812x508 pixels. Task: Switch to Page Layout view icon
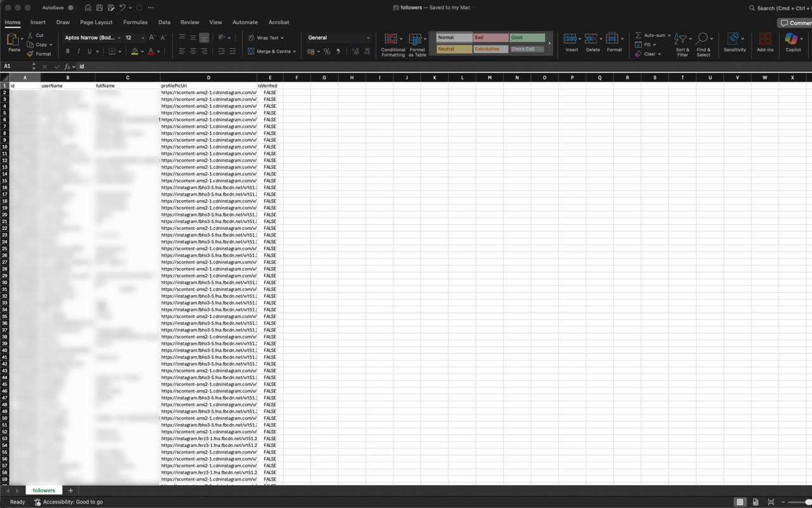pos(755,502)
